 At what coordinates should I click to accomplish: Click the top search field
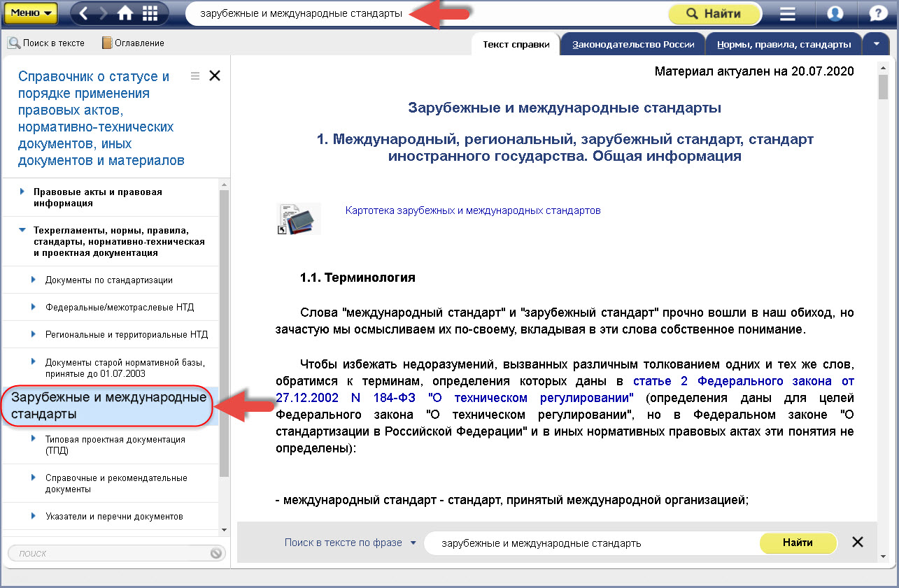coord(427,13)
